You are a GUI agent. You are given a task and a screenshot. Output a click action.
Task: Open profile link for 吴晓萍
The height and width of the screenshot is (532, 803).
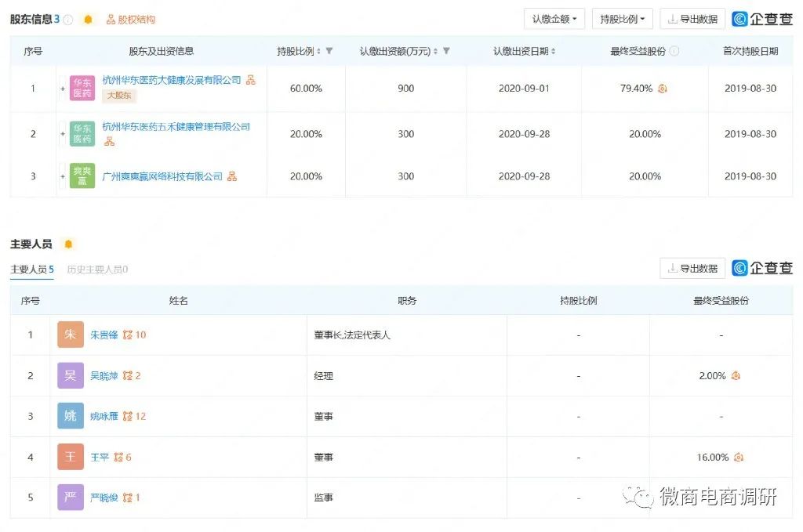104,376
